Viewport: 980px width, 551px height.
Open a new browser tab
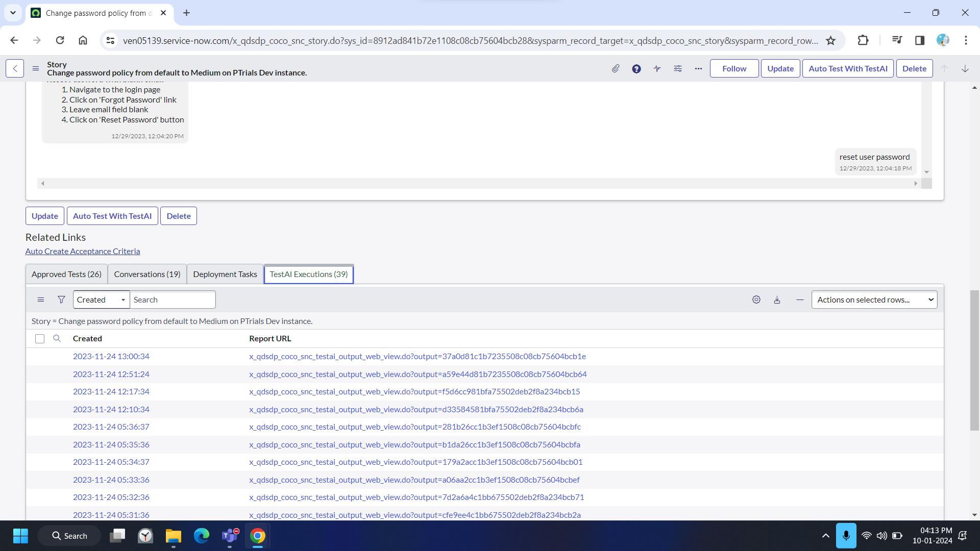click(x=186, y=13)
